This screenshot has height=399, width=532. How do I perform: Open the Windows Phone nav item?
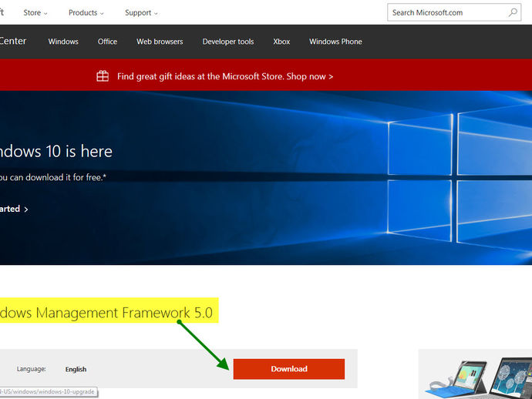click(x=335, y=42)
